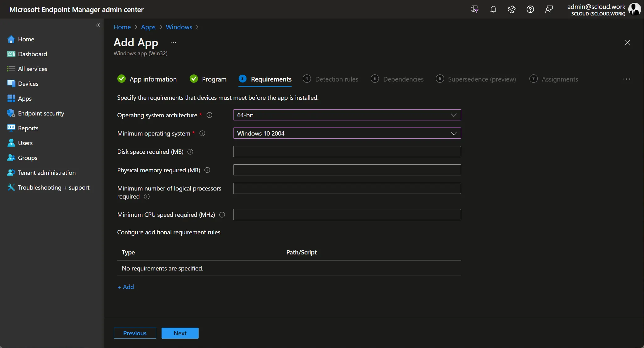Open the settings gear in header
This screenshot has width=644, height=348.
[x=512, y=9]
